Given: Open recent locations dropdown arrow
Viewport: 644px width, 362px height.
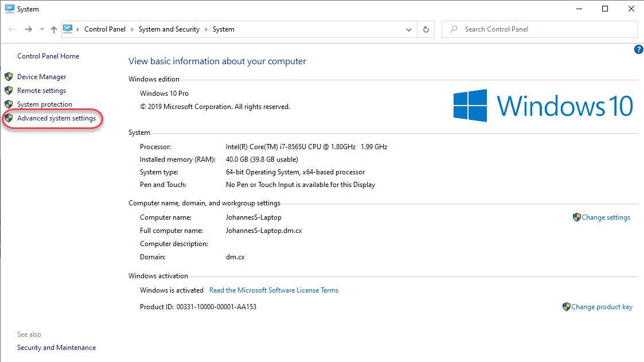Looking at the screenshot, I should coord(42,29).
